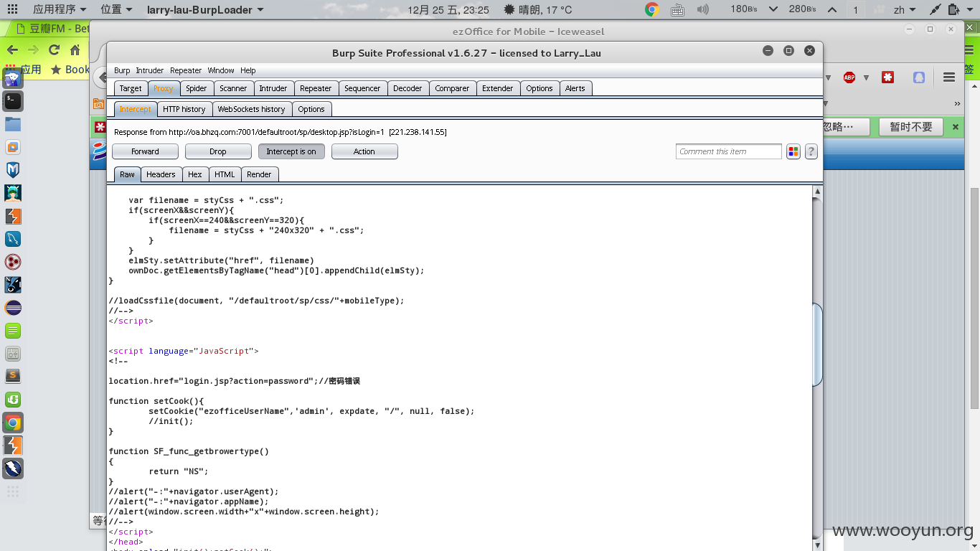Image resolution: width=980 pixels, height=551 pixels.
Task: Click the on-screen keyboard icon in top bar
Action: tap(677, 10)
